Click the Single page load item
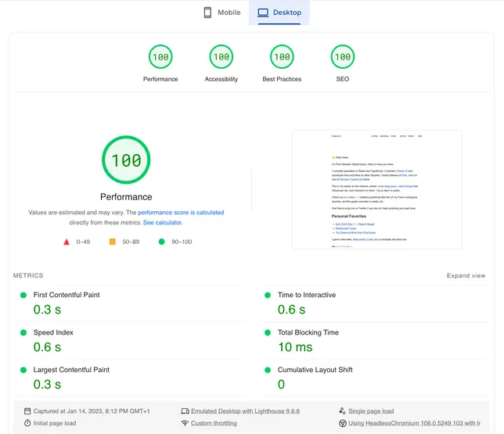The width and height of the screenshot is (504, 434). point(371,411)
